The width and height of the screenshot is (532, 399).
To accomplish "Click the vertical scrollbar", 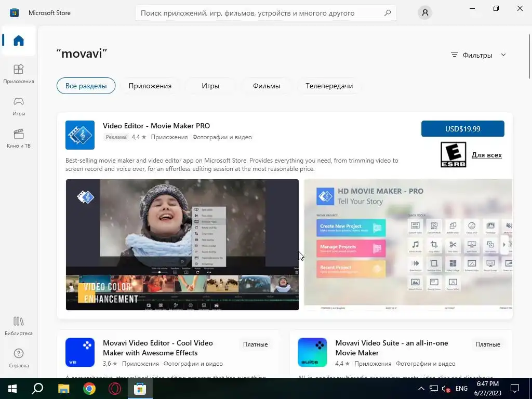I will click(529, 56).
